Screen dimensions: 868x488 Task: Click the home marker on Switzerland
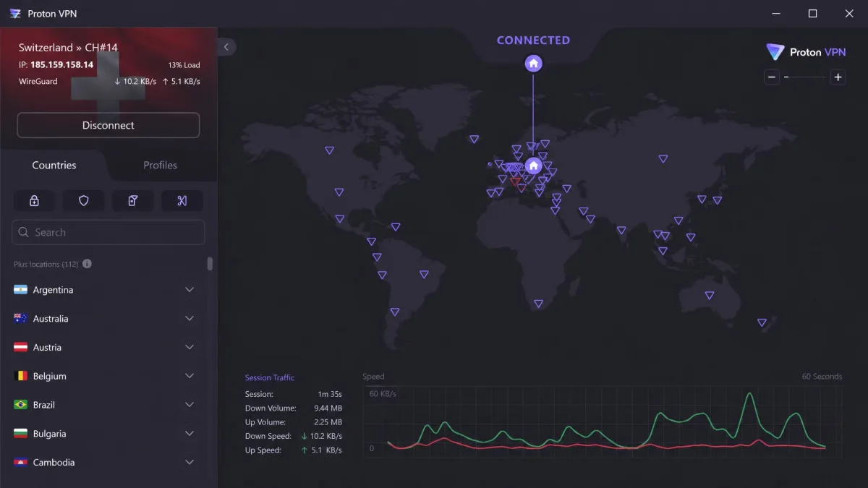pyautogui.click(x=533, y=166)
